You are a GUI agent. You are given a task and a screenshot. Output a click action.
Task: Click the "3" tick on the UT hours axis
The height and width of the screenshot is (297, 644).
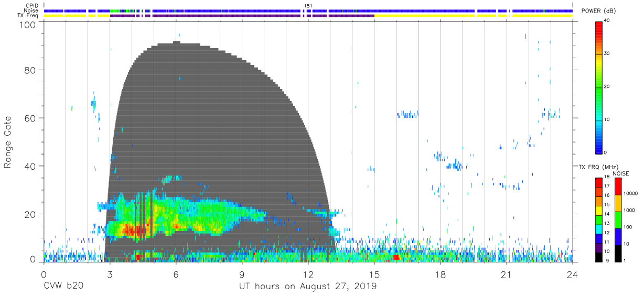[110, 274]
